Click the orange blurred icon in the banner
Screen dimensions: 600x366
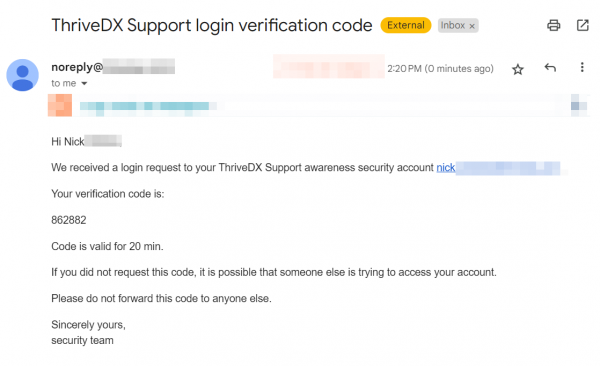60,105
